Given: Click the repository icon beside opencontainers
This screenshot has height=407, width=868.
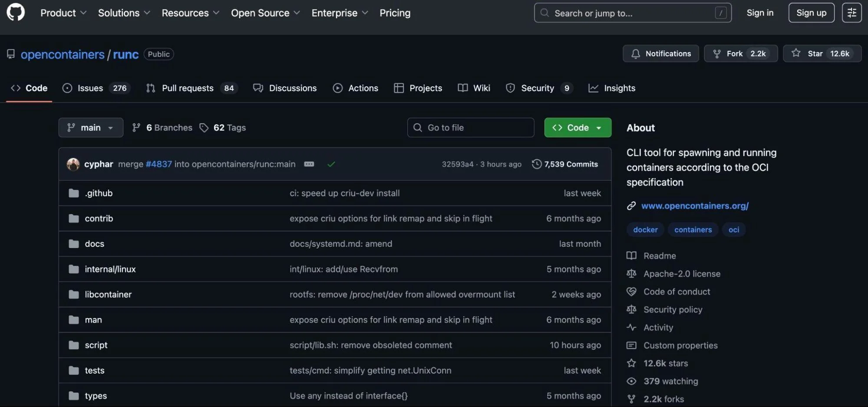Looking at the screenshot, I should click(11, 54).
